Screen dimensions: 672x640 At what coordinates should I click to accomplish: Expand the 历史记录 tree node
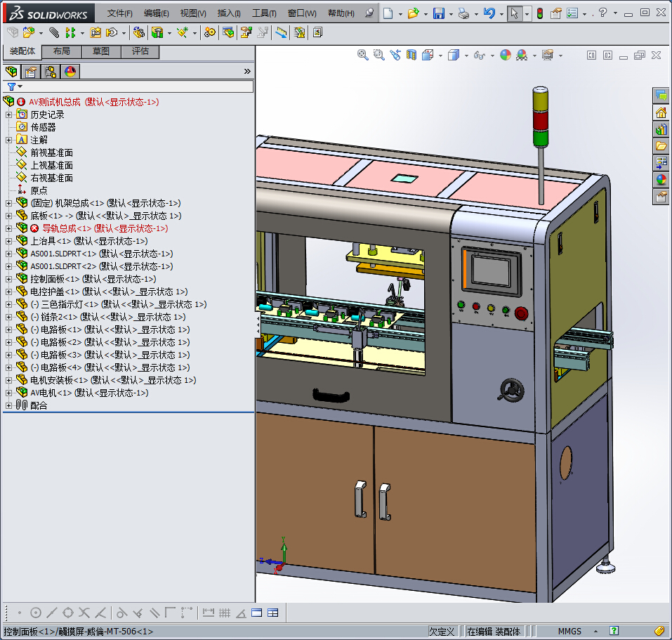tap(8, 115)
